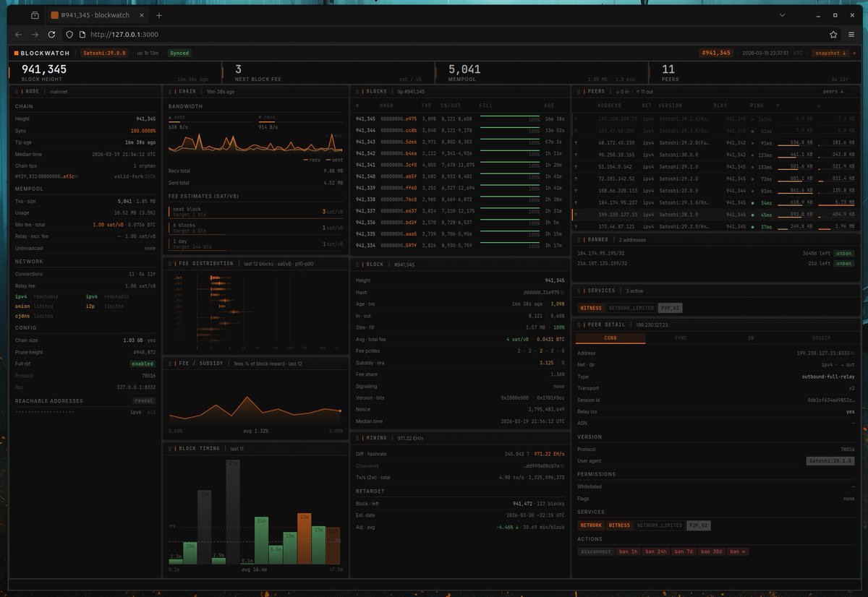Click the next block fee estimate row
This screenshot has height=597, width=868.
click(x=256, y=211)
